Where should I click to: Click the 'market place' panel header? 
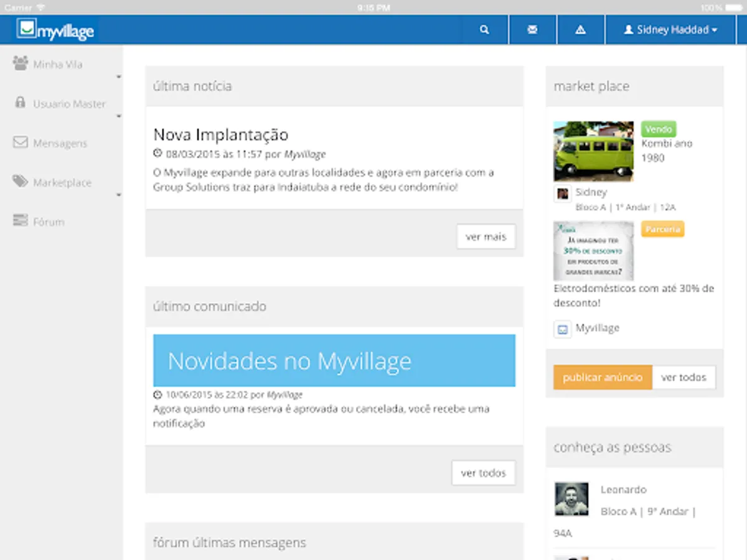(x=634, y=86)
